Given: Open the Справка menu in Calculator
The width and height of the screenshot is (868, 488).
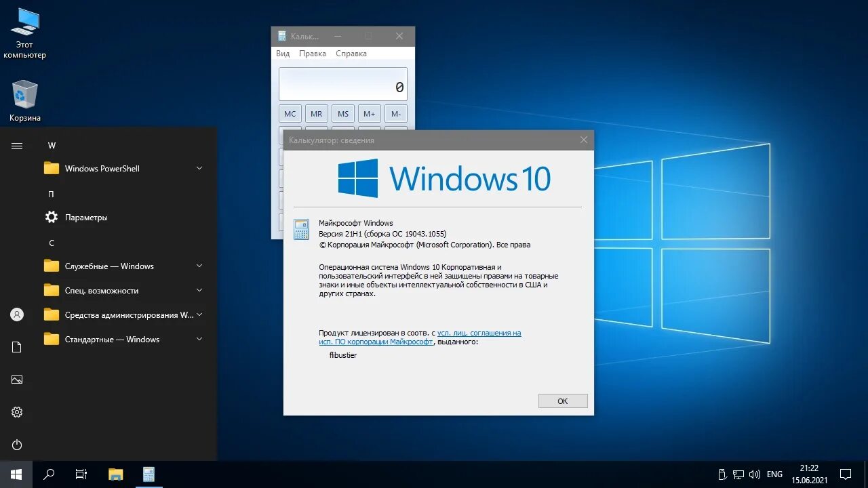Looking at the screenshot, I should tap(351, 54).
